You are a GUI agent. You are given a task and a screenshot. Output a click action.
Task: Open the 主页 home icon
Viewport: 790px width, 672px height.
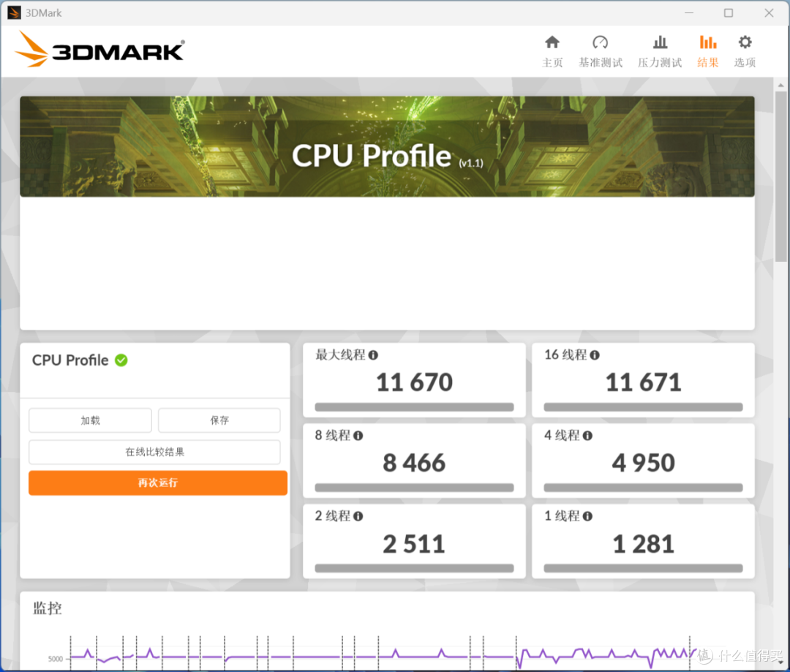(x=552, y=42)
